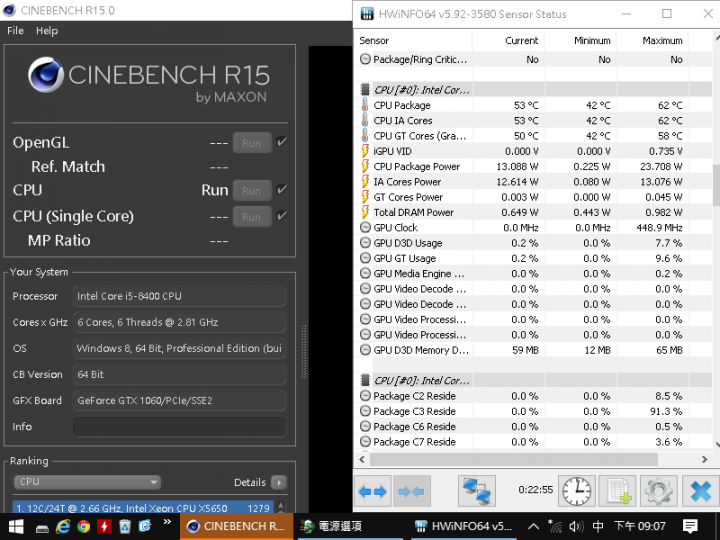This screenshot has height=540, width=720.
Task: Open HWiNFO sensor settings gear icon
Action: pyautogui.click(x=658, y=491)
